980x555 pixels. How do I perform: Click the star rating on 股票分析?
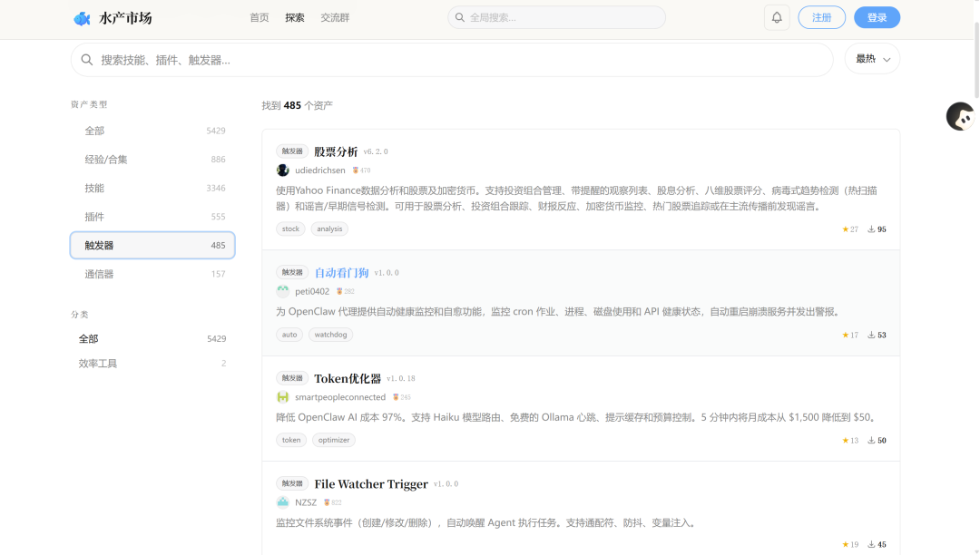pos(849,229)
